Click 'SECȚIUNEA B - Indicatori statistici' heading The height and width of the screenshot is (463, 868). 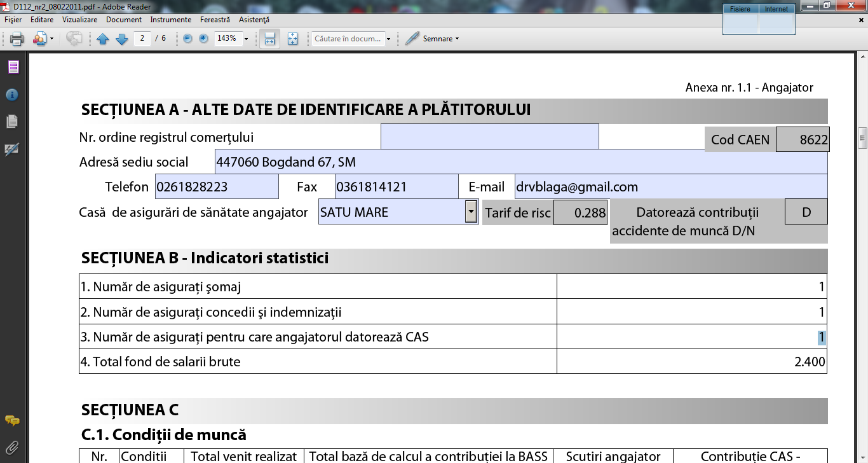click(x=205, y=258)
